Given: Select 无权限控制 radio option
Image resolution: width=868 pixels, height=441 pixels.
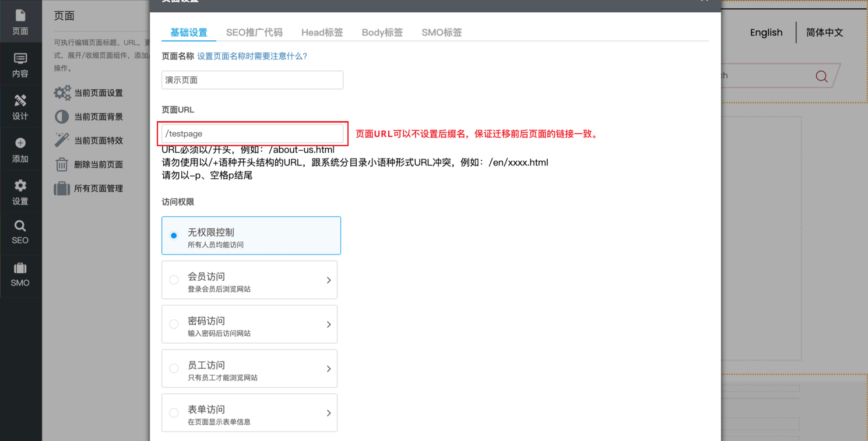Looking at the screenshot, I should point(174,236).
